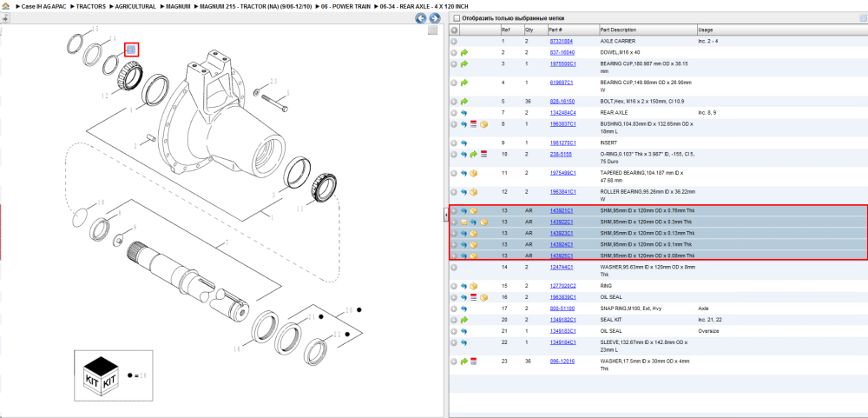Click panel icon at parts list right edge

(x=862, y=18)
